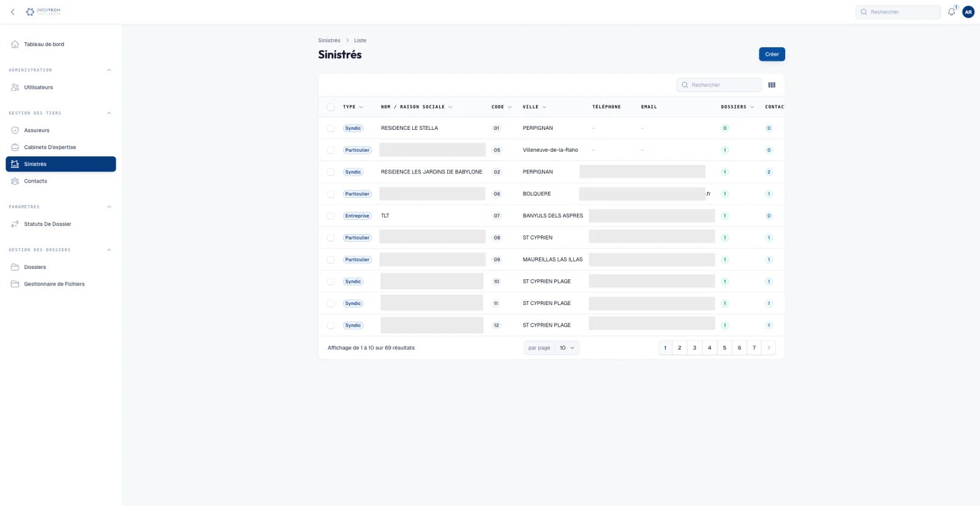Click the Créer button
Viewport: 980px width, 506px height.
tap(772, 54)
